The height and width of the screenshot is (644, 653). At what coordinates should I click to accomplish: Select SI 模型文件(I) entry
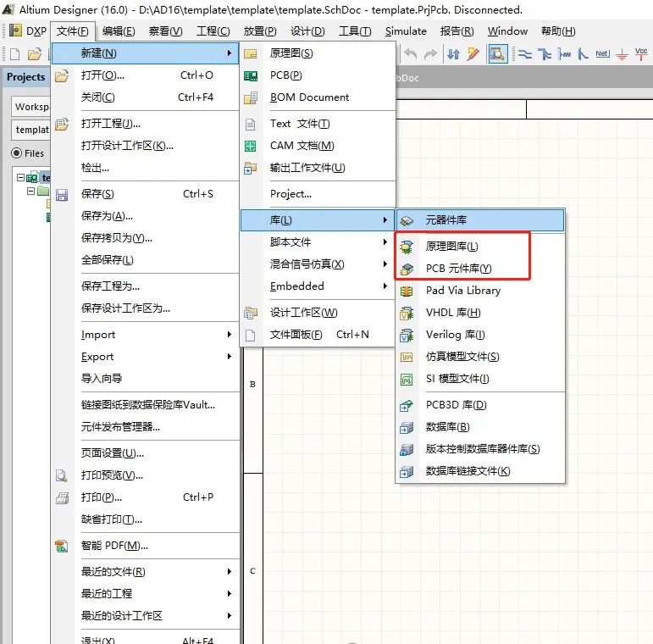point(479,379)
